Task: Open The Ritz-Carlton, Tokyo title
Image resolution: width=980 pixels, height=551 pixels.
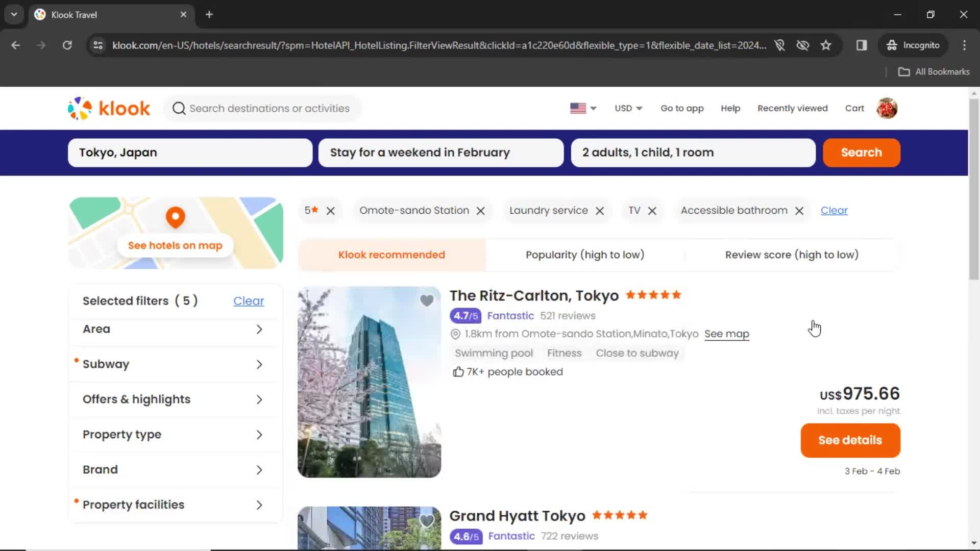Action: [x=534, y=295]
